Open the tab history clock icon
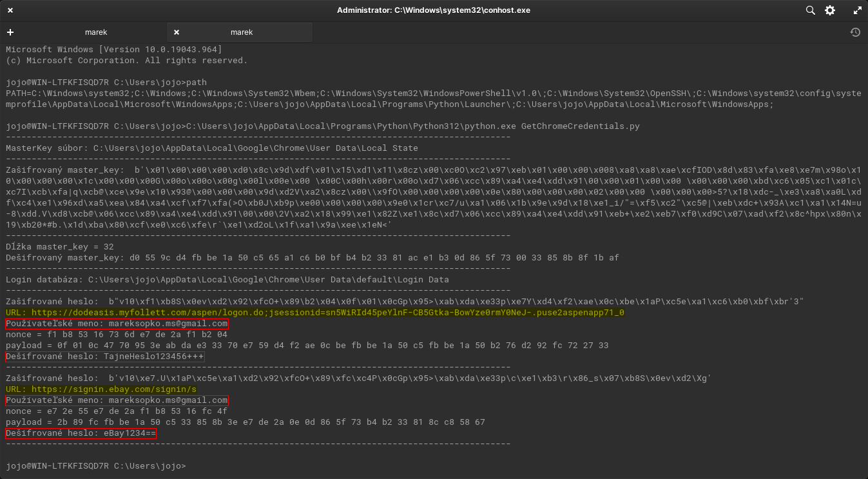The width and height of the screenshot is (868, 479). pyautogui.click(x=855, y=32)
